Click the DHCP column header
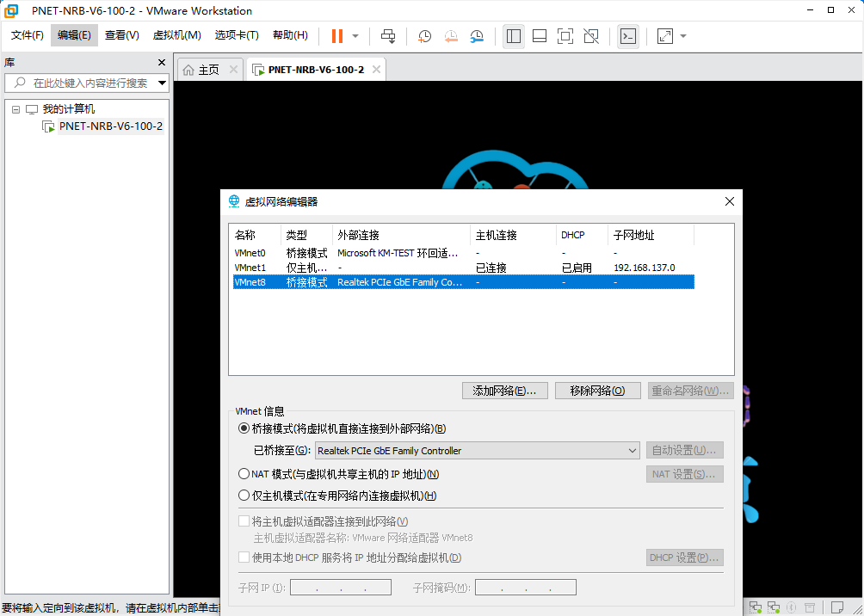Viewport: 864px width, 616px height. click(x=582, y=235)
